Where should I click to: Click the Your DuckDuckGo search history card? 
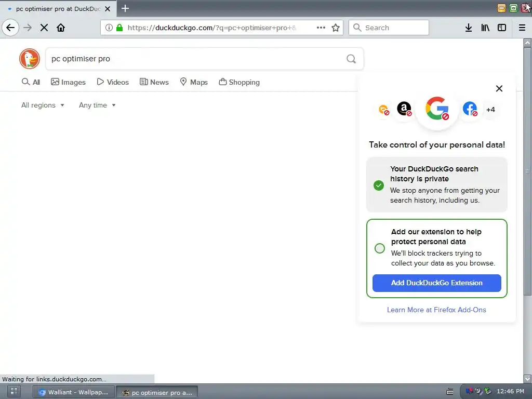tap(436, 184)
